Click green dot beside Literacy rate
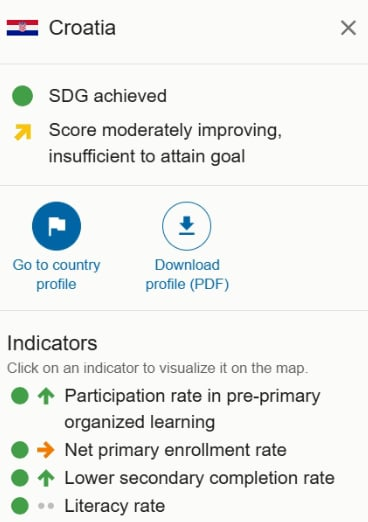Viewport: 368px width, 522px height. coord(20,506)
